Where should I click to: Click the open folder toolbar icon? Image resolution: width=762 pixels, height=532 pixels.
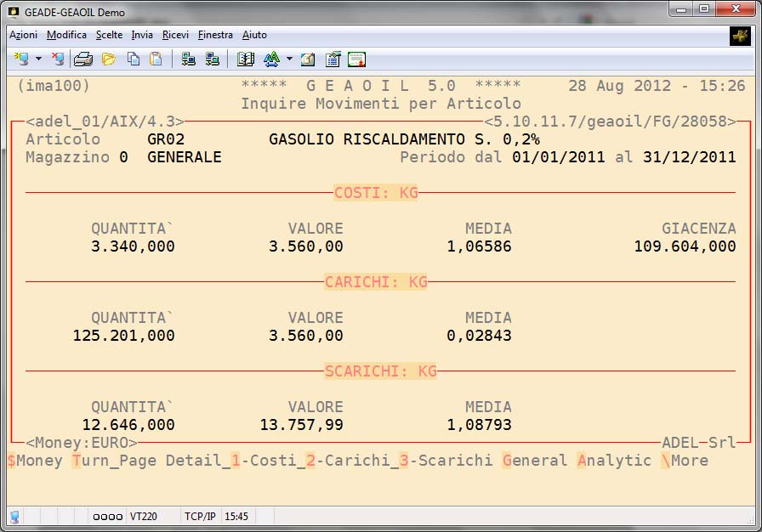point(108,59)
